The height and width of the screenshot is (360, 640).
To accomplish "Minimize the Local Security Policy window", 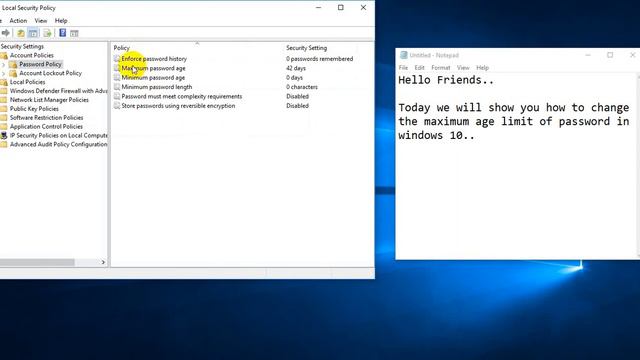I will point(318,8).
